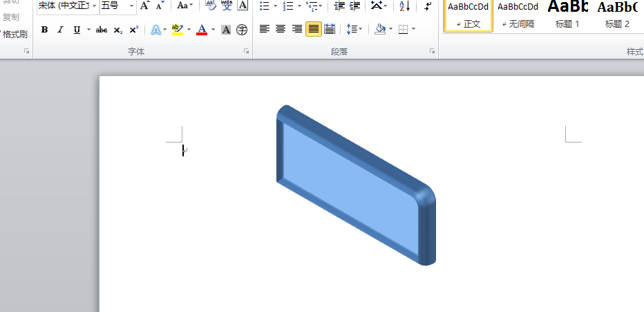Open the font color dropdown arrow
The height and width of the screenshot is (312, 644).
pyautogui.click(x=213, y=30)
